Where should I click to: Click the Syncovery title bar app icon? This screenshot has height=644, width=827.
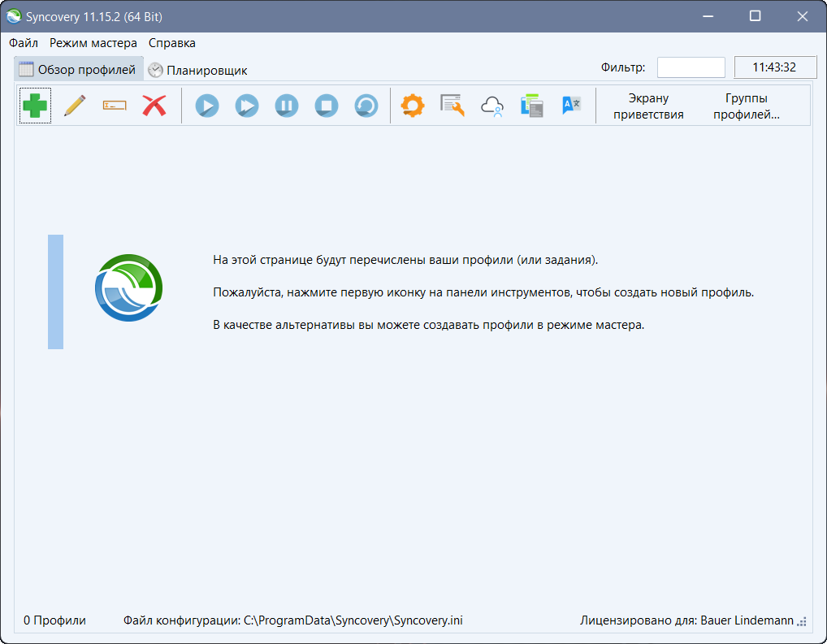(14, 16)
